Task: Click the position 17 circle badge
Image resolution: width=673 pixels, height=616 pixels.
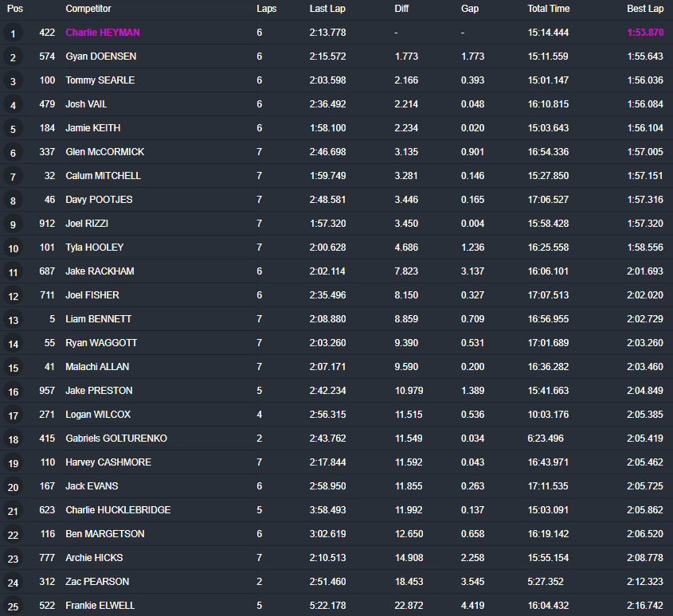Action: (x=13, y=415)
